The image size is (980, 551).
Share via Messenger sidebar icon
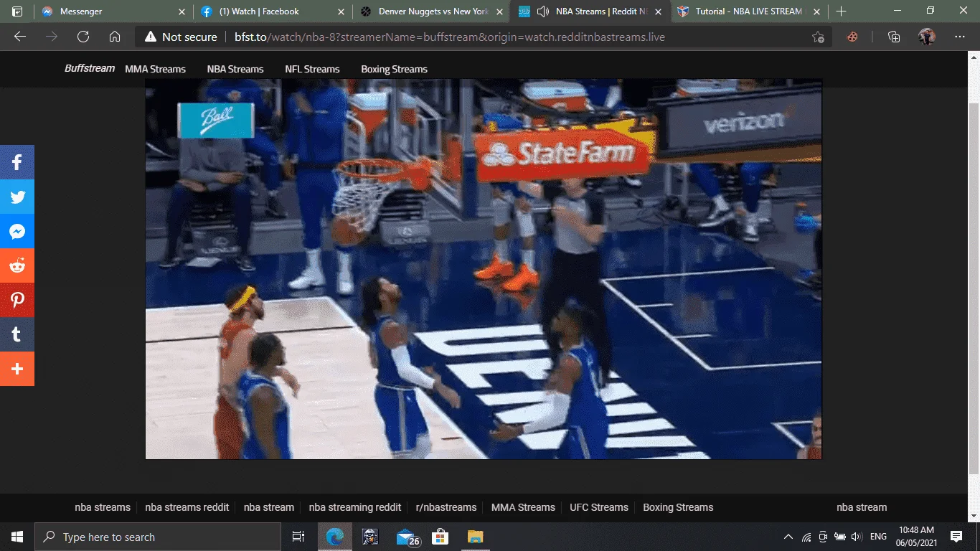click(17, 231)
